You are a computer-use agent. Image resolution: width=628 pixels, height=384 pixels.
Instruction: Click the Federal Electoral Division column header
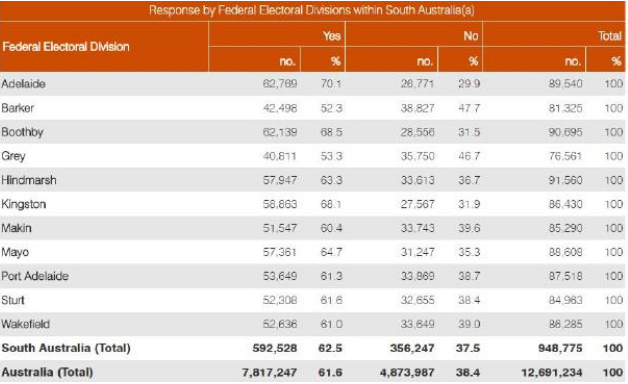pyautogui.click(x=66, y=47)
